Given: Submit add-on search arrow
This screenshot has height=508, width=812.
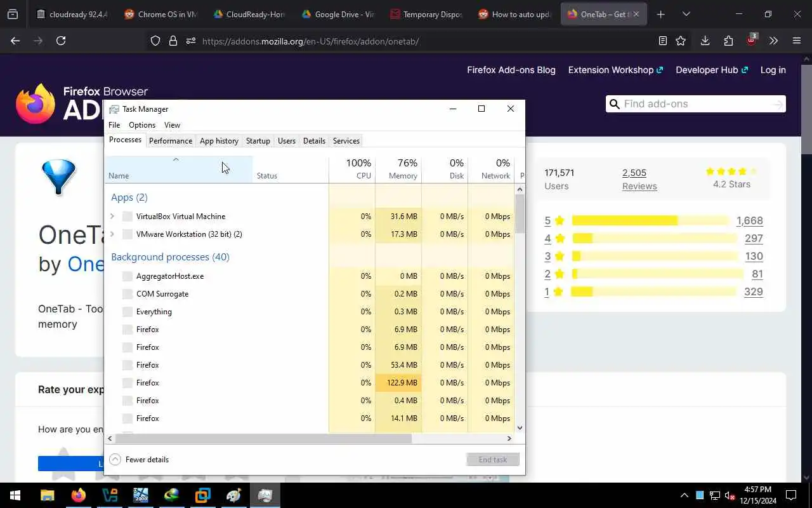Looking at the screenshot, I should [778, 104].
